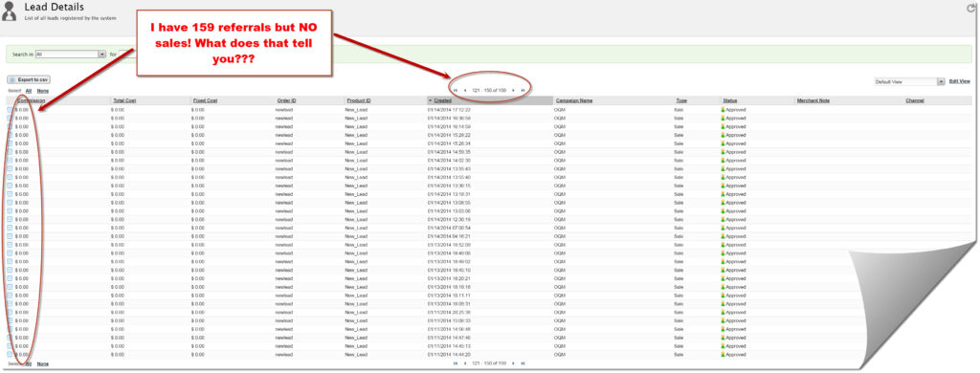This screenshot has height=373, width=980.
Task: Click top Select All link
Action: [x=29, y=91]
